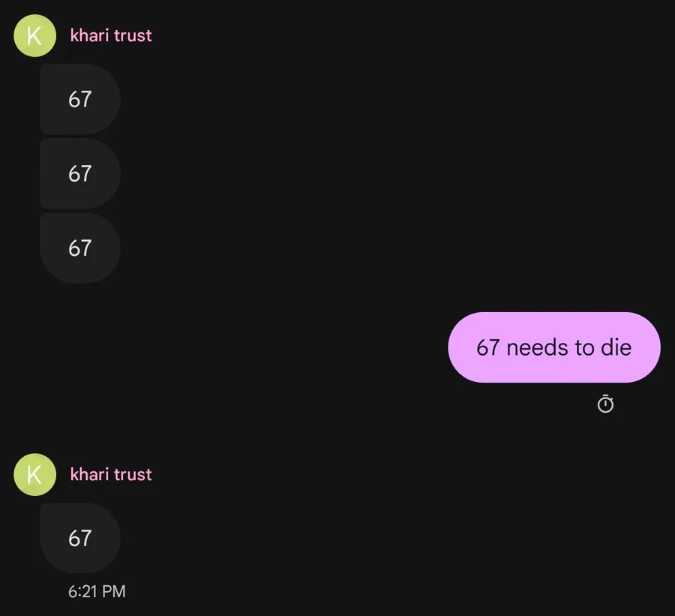This screenshot has width=675, height=616.
Task: Tap the purple outgoing message bubble
Action: [553, 347]
